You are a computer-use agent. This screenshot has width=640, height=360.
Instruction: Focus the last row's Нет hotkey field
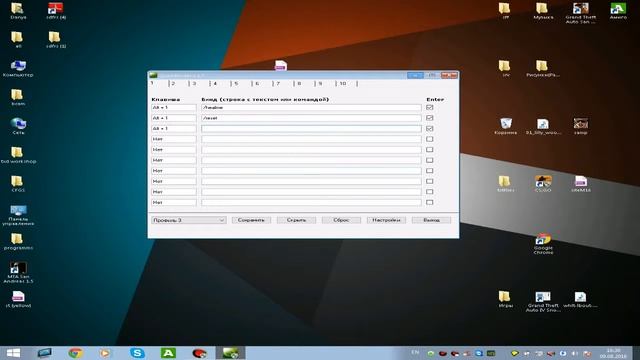click(173, 202)
